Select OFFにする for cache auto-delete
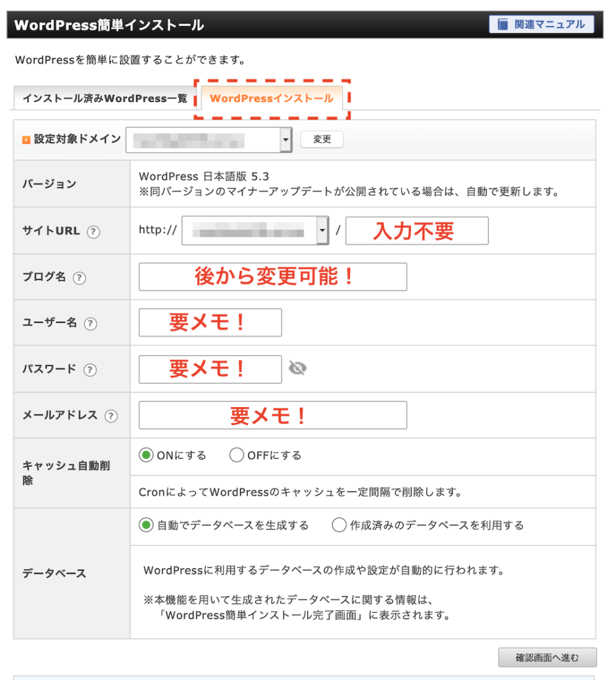The width and height of the screenshot is (616, 680). [236, 455]
